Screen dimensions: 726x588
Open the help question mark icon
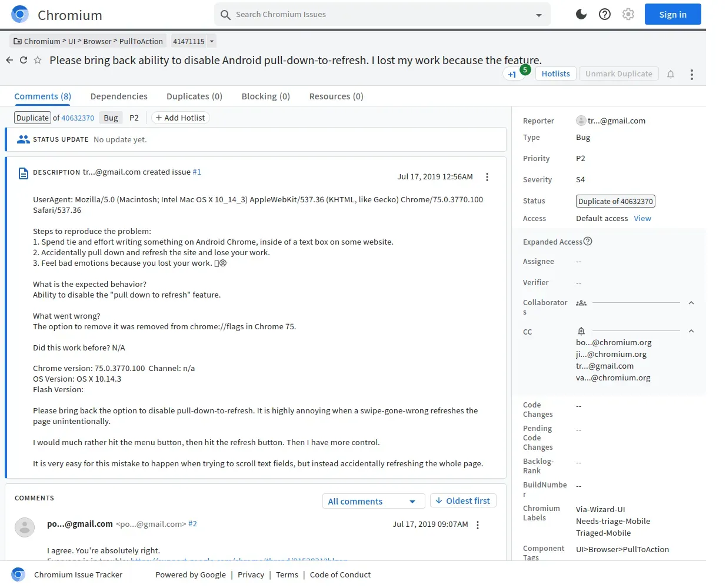[x=605, y=14]
